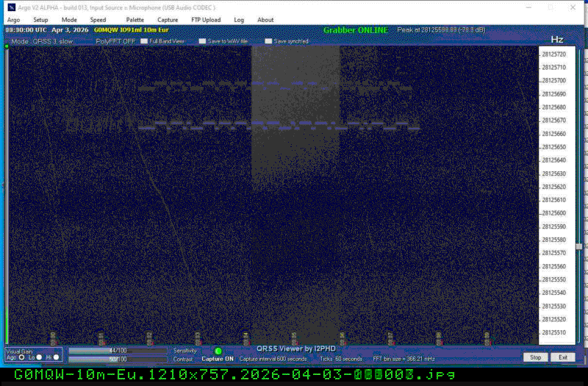588x386 pixels.
Task: Open the Palette menu
Action: click(x=135, y=20)
